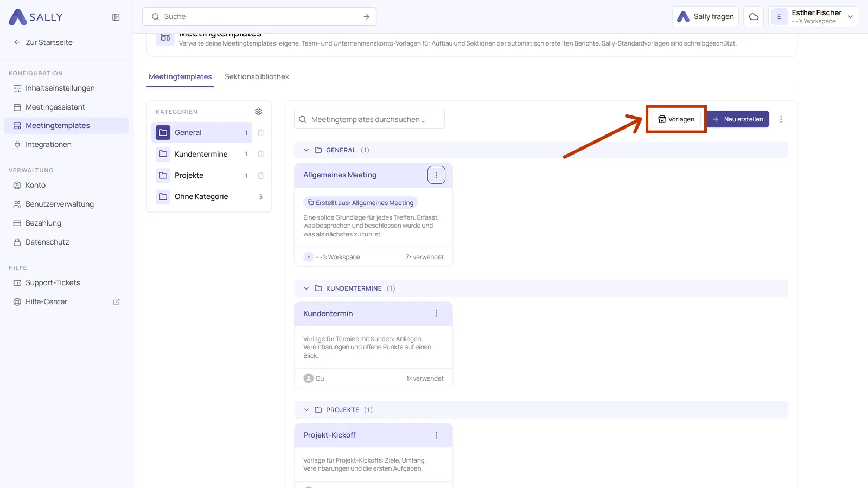This screenshot has width=868, height=488.
Task: Click the Bezahlung card icon
Action: pyautogui.click(x=17, y=223)
